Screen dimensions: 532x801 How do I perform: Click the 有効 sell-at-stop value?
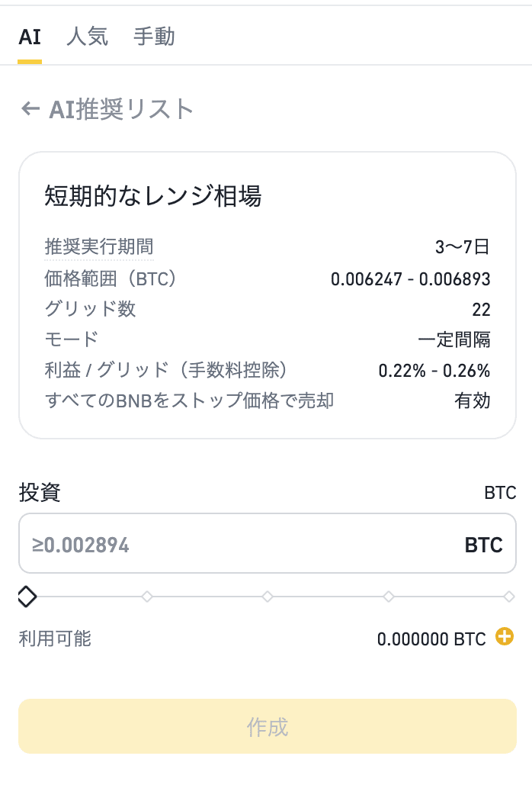pyautogui.click(x=473, y=400)
